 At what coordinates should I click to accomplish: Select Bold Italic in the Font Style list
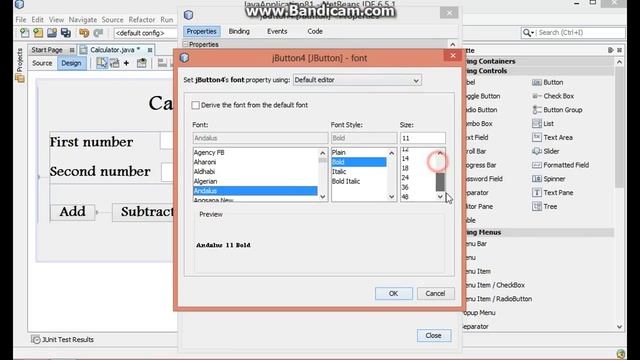coord(346,181)
